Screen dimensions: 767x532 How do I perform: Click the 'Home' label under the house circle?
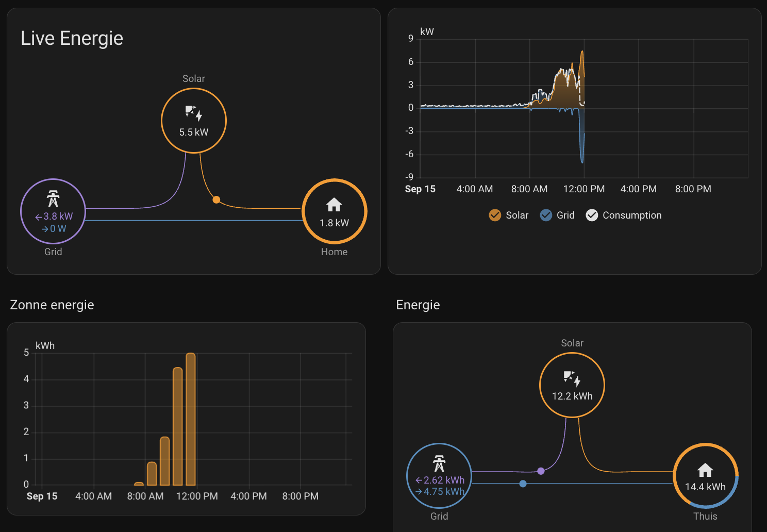(334, 252)
